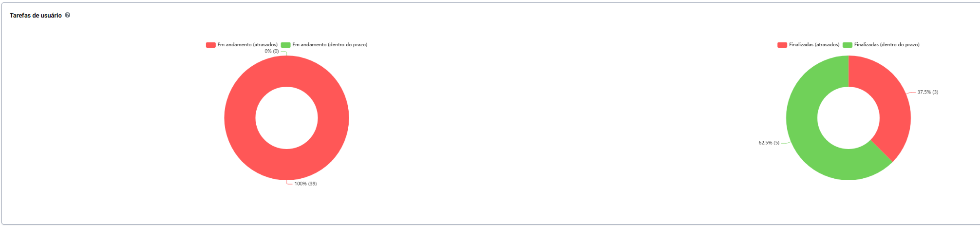This screenshot has width=980, height=227.
Task: Click the white center of the Em andamento donut
Action: pos(286,118)
